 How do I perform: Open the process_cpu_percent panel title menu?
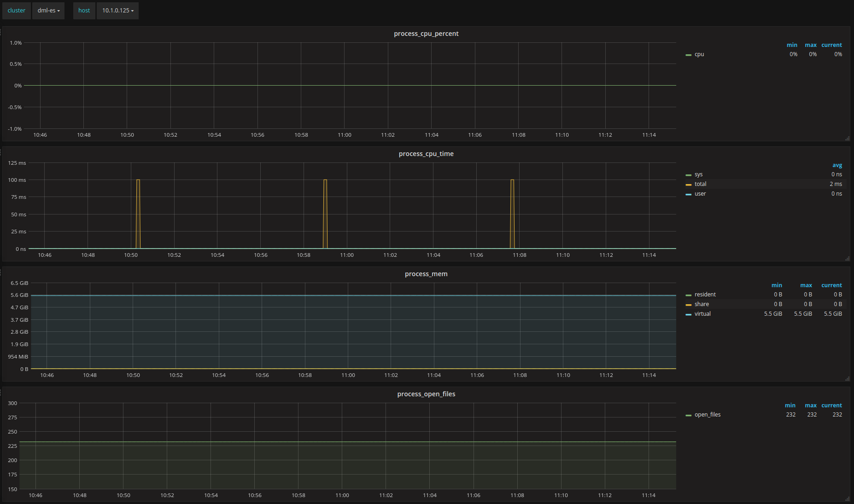426,34
